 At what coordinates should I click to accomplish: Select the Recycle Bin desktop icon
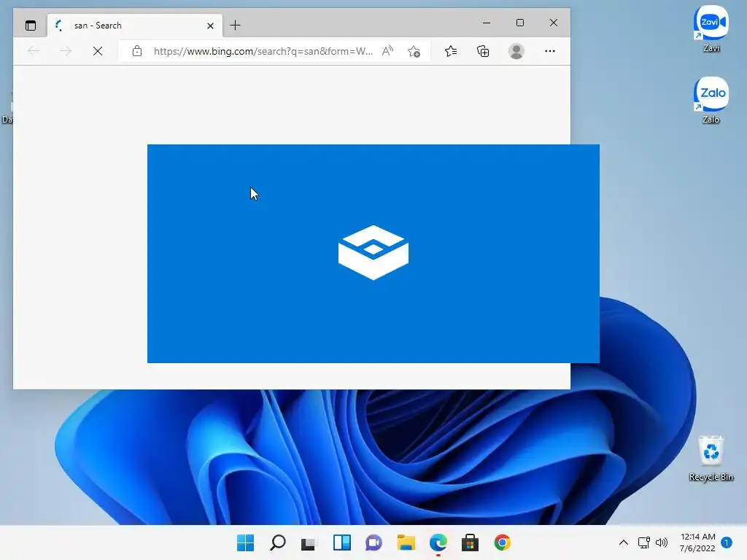711,458
